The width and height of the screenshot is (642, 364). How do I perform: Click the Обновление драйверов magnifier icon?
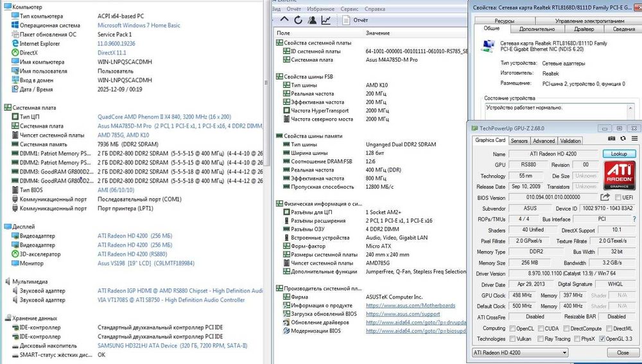pyautogui.click(x=286, y=323)
